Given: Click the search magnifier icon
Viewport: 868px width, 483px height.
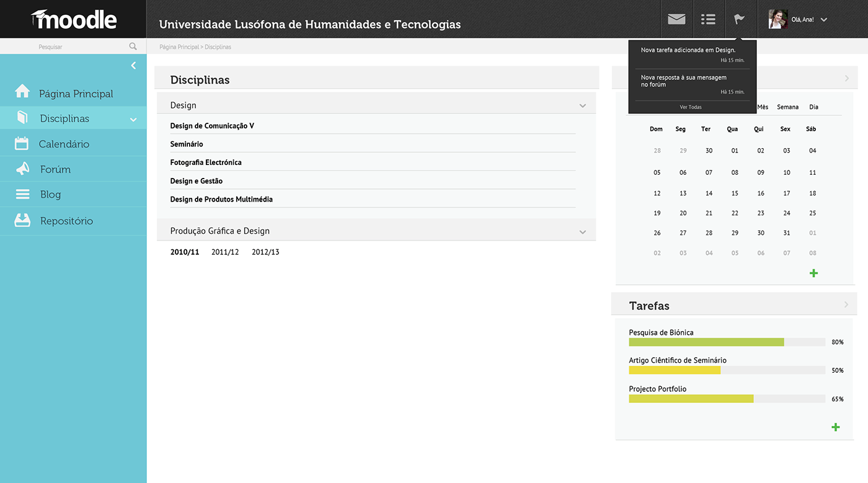Looking at the screenshot, I should tap(133, 47).
